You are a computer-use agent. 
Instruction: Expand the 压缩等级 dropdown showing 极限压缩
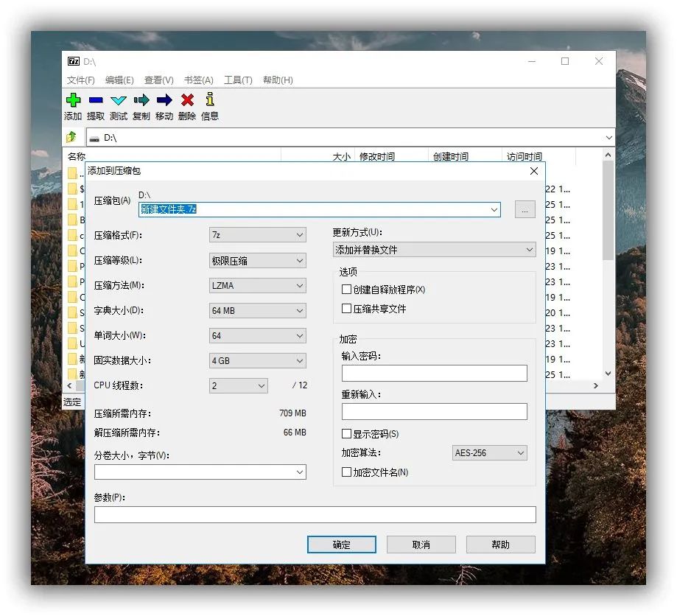[x=257, y=260]
